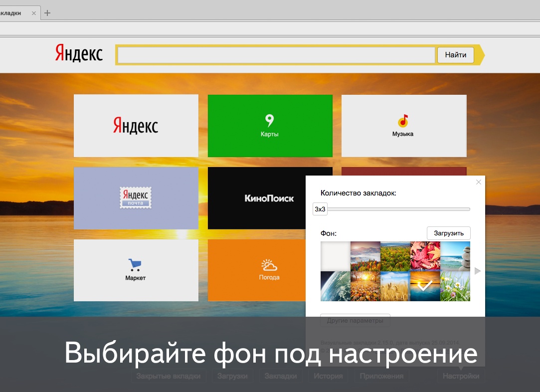Open the Яндекс Почта tile
This screenshot has height=392, width=540.
[x=136, y=198]
